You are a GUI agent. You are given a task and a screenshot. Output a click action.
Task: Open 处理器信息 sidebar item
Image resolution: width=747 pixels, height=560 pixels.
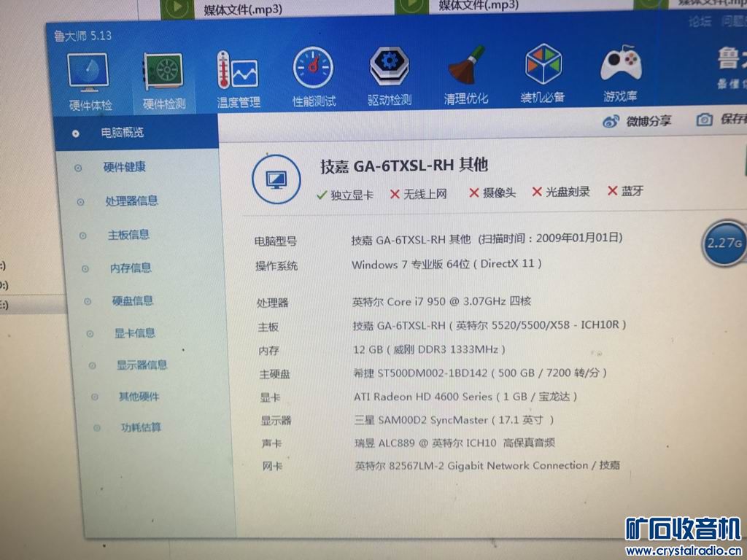pos(131,201)
